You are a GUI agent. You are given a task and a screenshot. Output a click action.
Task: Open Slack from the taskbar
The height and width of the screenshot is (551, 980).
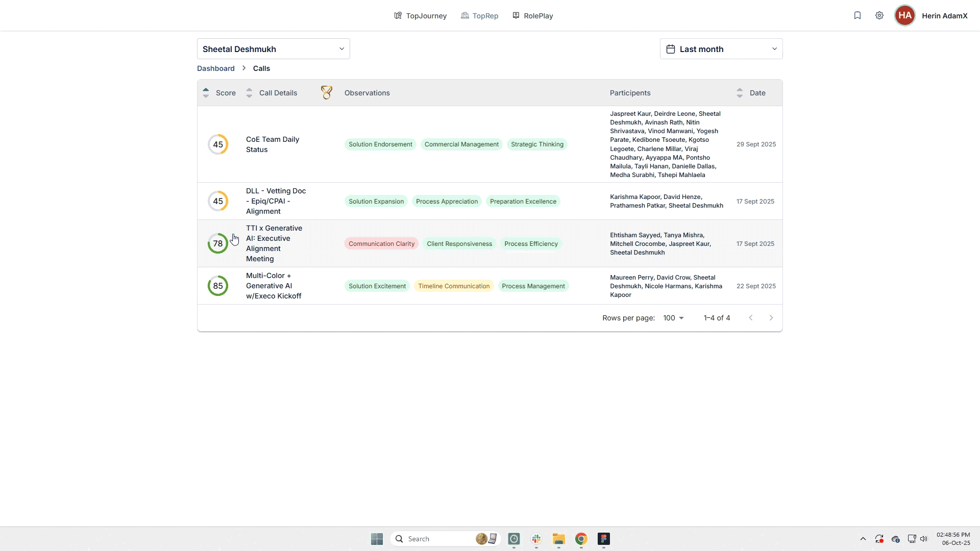coord(536,539)
